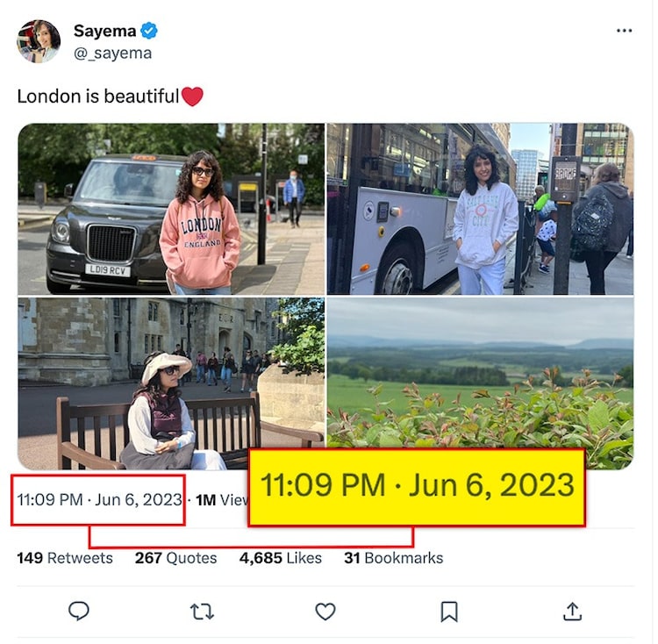Open the white bus photo
This screenshot has width=658, height=644.
[480, 209]
